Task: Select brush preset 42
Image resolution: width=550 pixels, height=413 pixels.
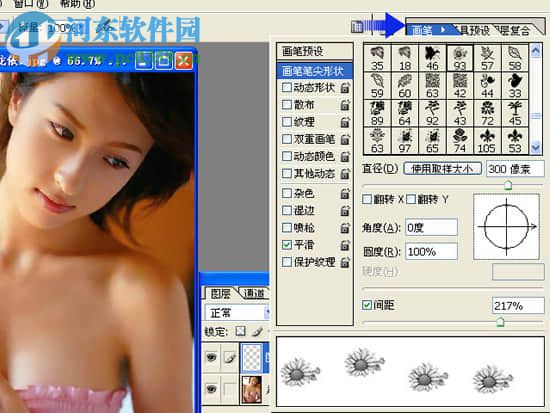Action: click(x=460, y=86)
